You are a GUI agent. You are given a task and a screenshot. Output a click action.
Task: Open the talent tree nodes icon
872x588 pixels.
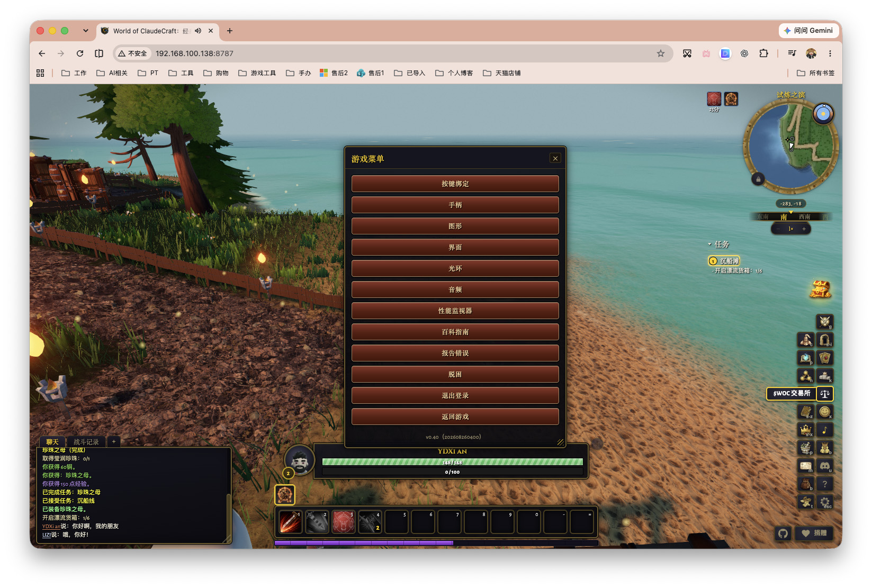coord(806,376)
